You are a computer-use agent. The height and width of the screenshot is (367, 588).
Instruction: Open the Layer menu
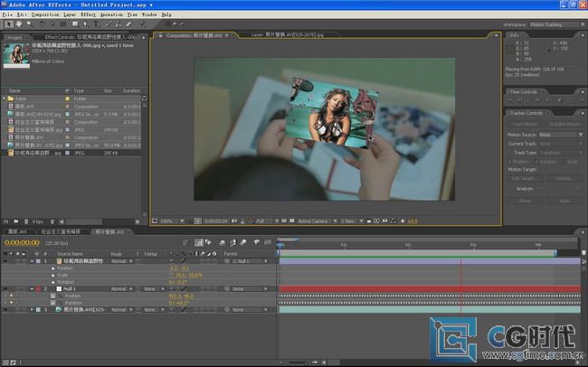click(x=70, y=14)
